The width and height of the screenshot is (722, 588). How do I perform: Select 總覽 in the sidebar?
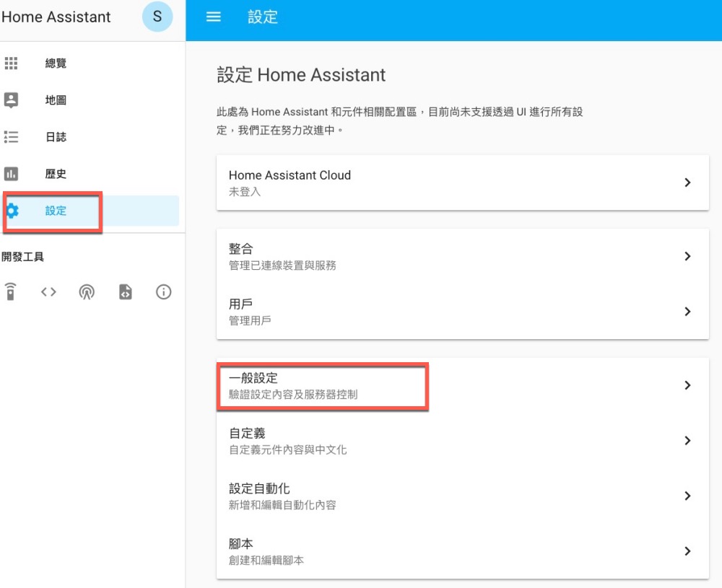click(91, 63)
